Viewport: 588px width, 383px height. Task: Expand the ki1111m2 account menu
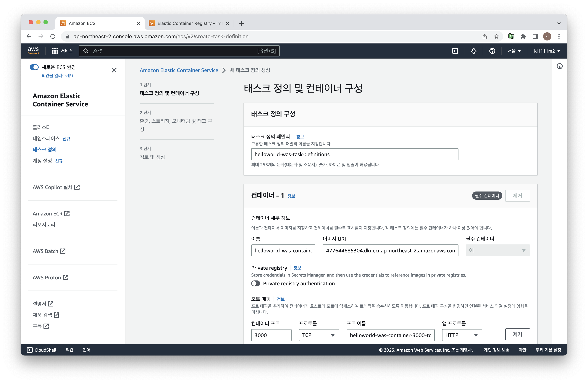pyautogui.click(x=547, y=51)
